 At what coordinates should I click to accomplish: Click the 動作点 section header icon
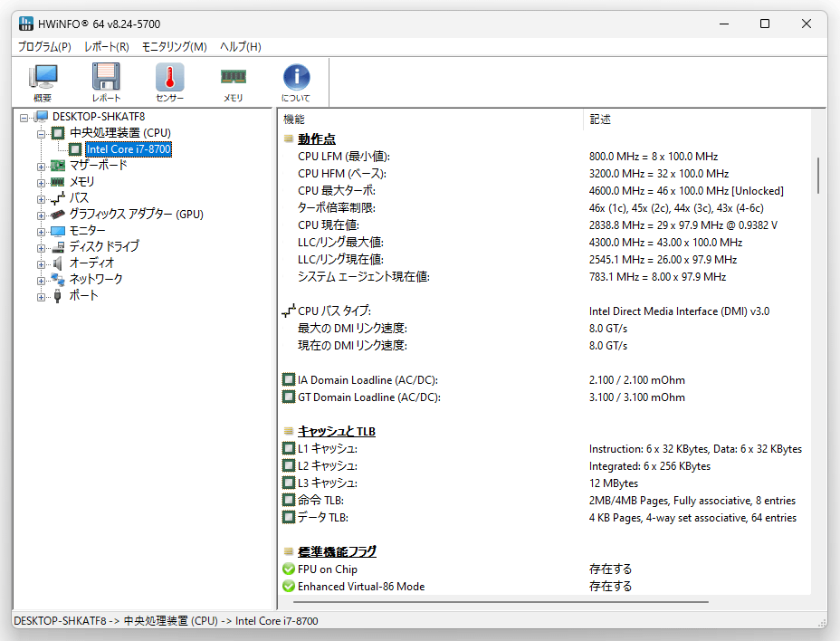click(289, 139)
